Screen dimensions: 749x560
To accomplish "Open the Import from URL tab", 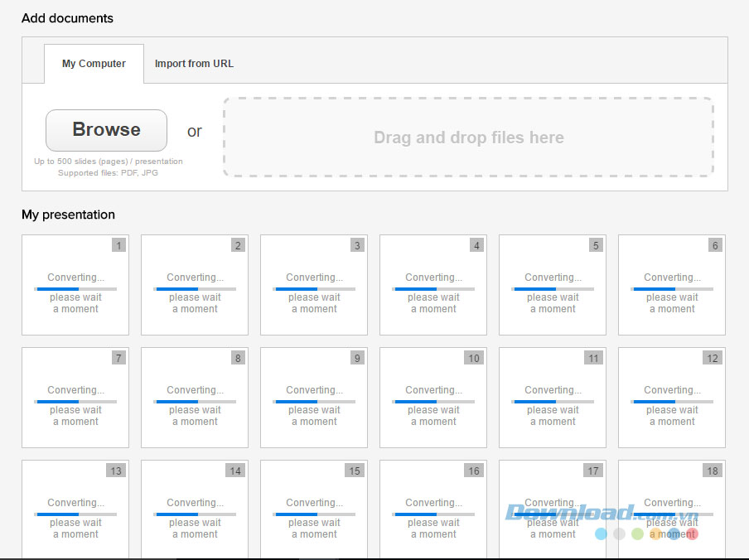I will 194,64.
